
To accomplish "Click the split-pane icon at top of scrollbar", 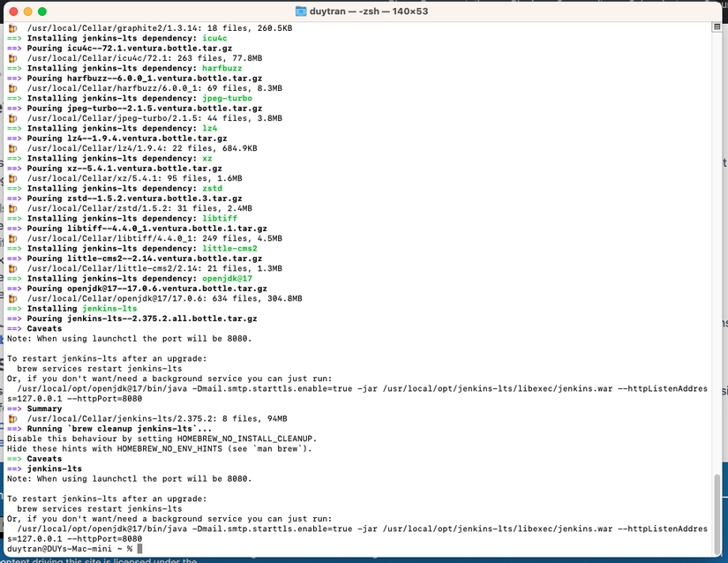I will pyautogui.click(x=717, y=26).
